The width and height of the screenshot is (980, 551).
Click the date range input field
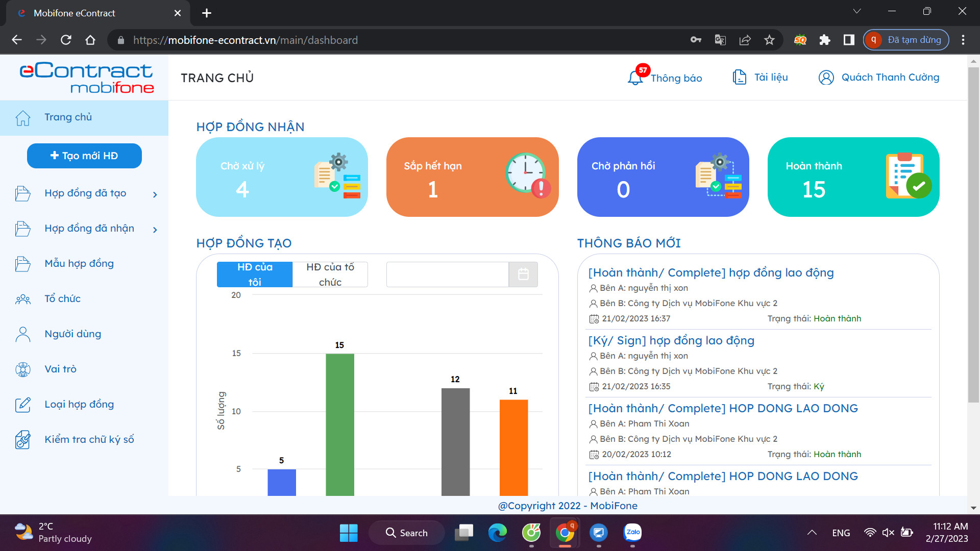(447, 274)
